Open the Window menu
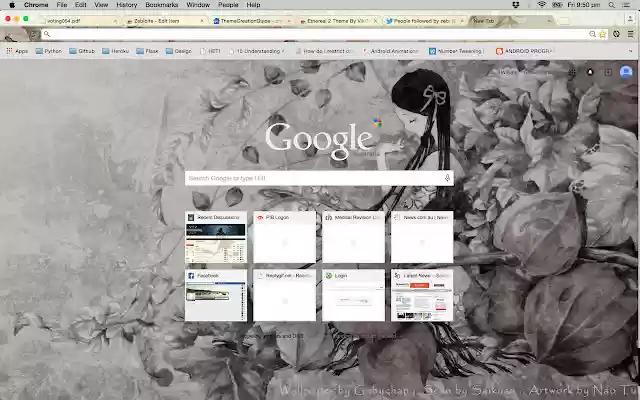Image resolution: width=640 pixels, height=400 pixels. point(198,5)
